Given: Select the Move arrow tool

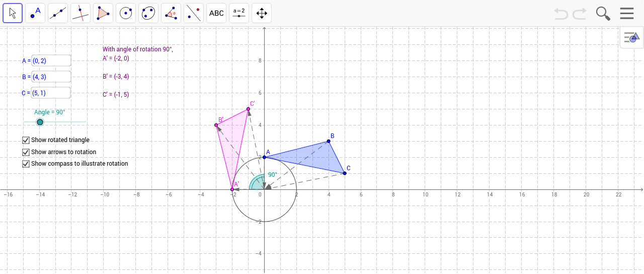Looking at the screenshot, I should click(x=13, y=13).
